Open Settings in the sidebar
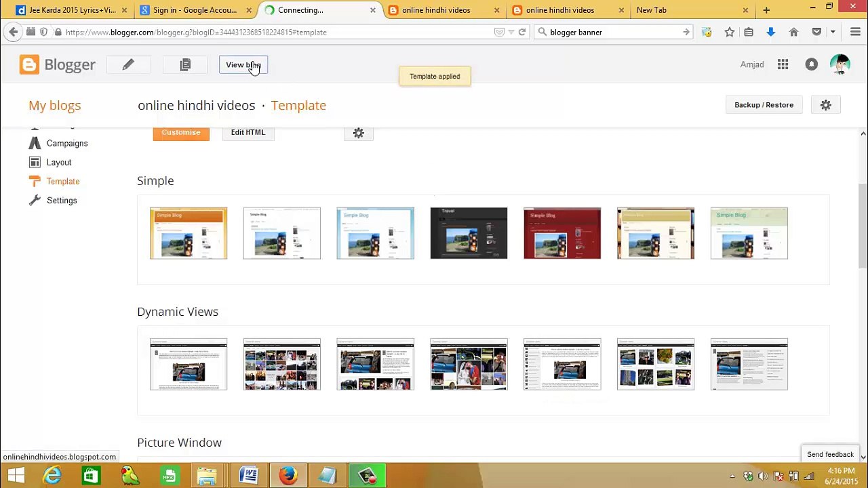 (x=62, y=200)
